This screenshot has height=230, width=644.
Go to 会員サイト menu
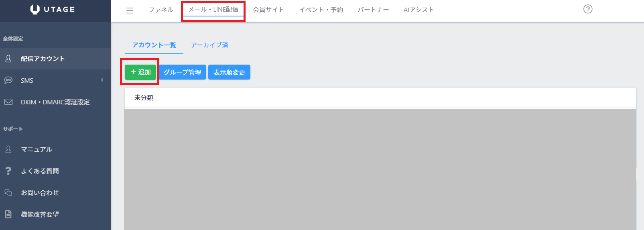[x=268, y=10]
